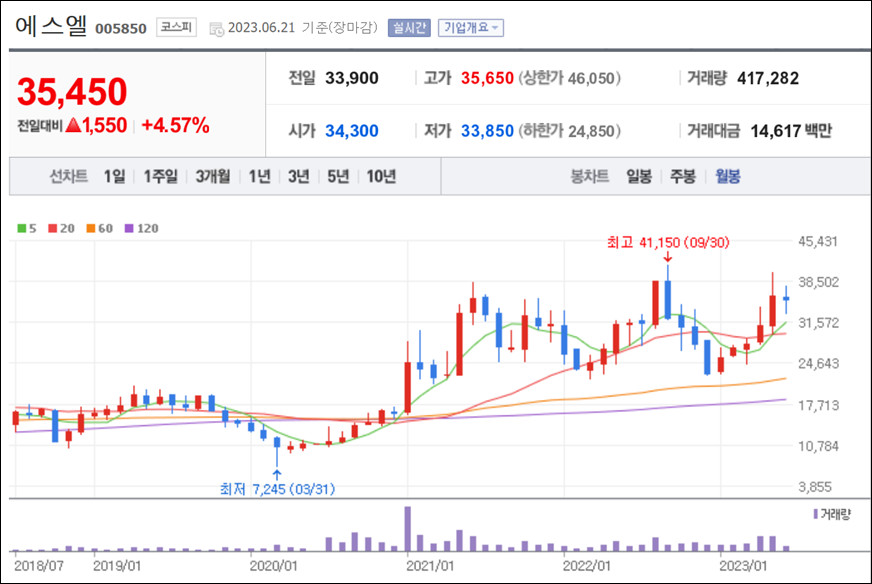Click the 24,643 y-axis label

pyautogui.click(x=818, y=364)
